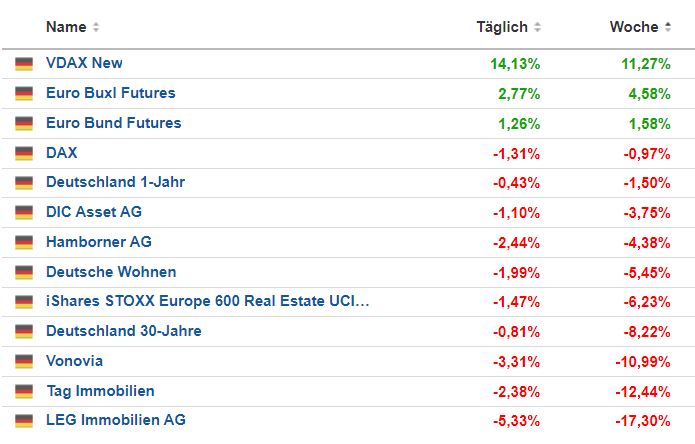Click the flag icon beside DAX
Viewport: 695px width, 444px height.
click(x=24, y=153)
